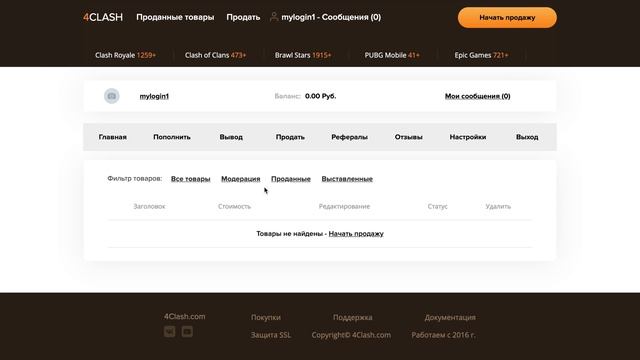Open the Clash Royale 1259+ category

(125, 55)
